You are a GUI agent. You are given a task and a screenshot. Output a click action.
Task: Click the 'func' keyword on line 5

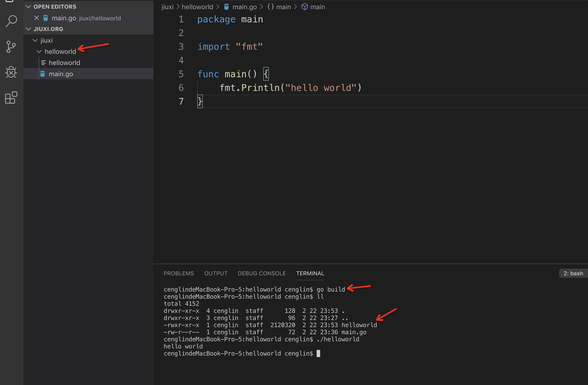208,74
